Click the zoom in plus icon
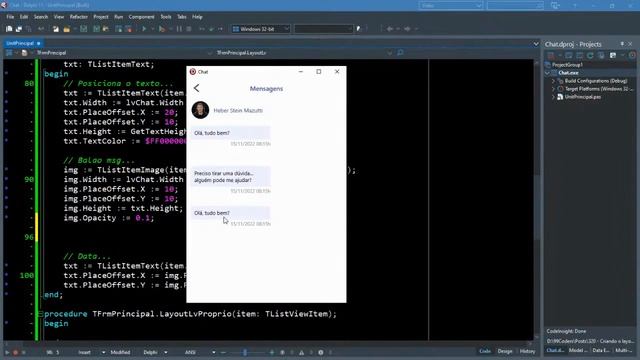Image resolution: width=640 pixels, height=360 pixels. pyautogui.click(x=272, y=352)
